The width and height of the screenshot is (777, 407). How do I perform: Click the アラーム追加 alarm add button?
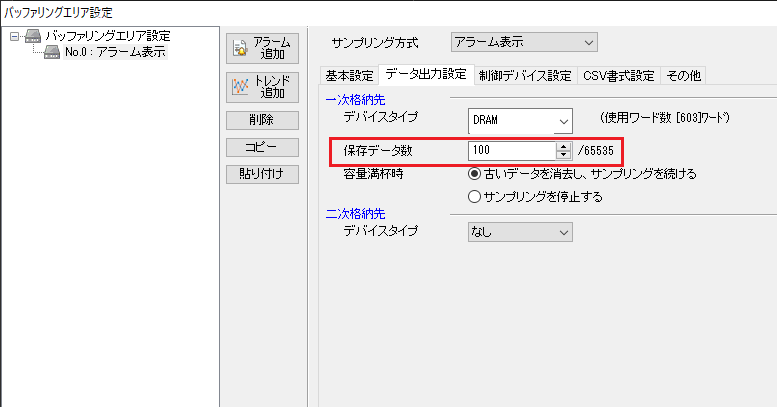pos(263,48)
